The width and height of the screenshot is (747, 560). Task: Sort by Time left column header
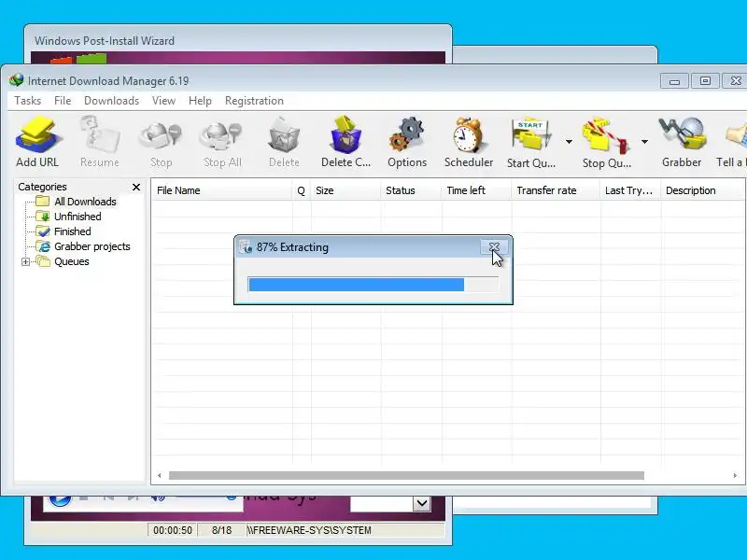pos(476,190)
